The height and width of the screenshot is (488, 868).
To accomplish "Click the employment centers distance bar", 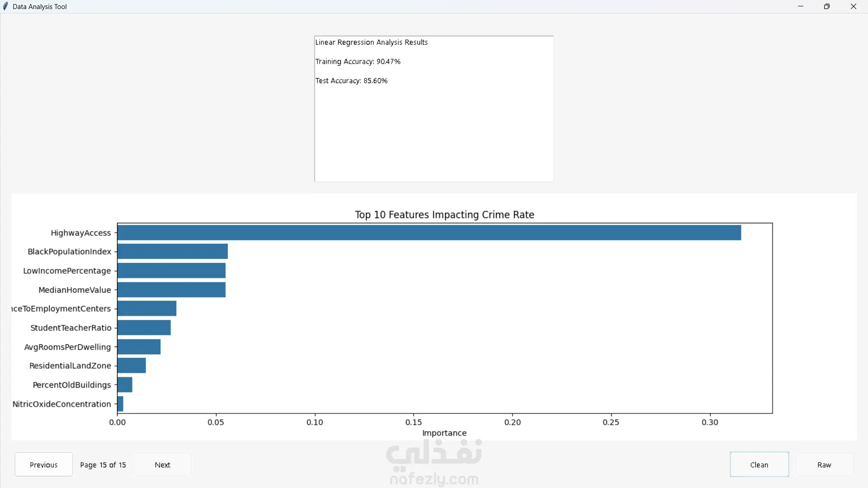I will (x=147, y=309).
